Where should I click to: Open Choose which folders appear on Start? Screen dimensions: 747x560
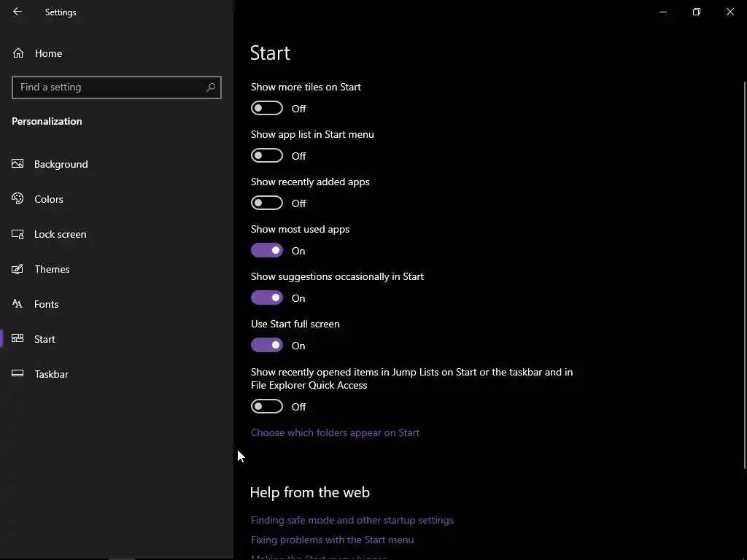[335, 432]
